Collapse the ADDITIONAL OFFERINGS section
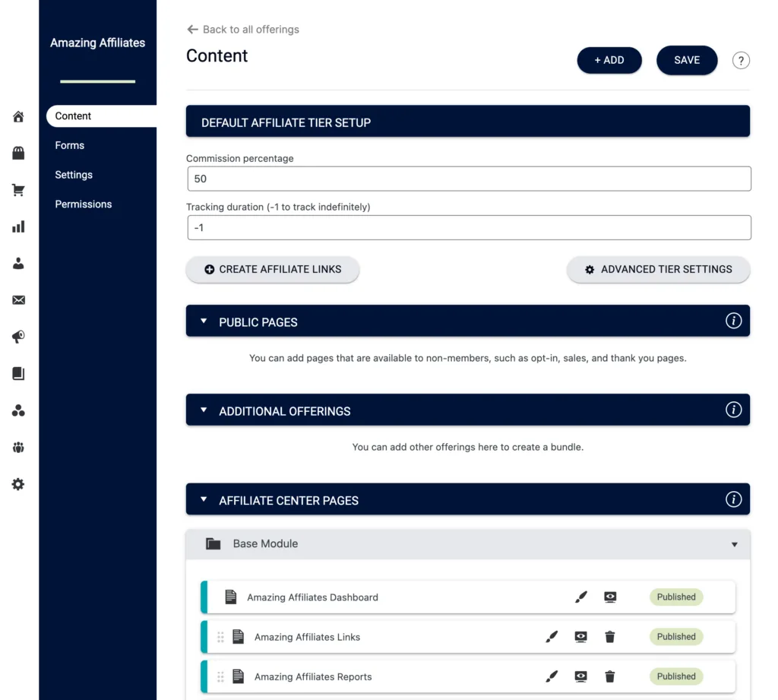778x700 pixels. click(204, 410)
